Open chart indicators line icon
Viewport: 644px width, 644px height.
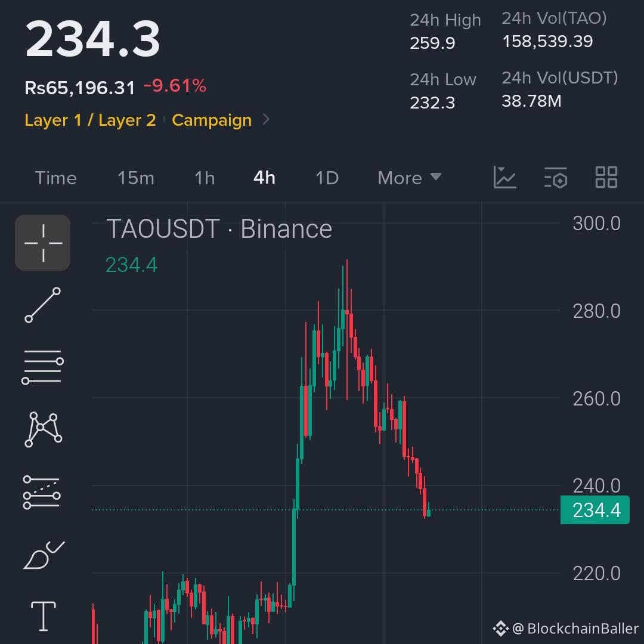(504, 178)
